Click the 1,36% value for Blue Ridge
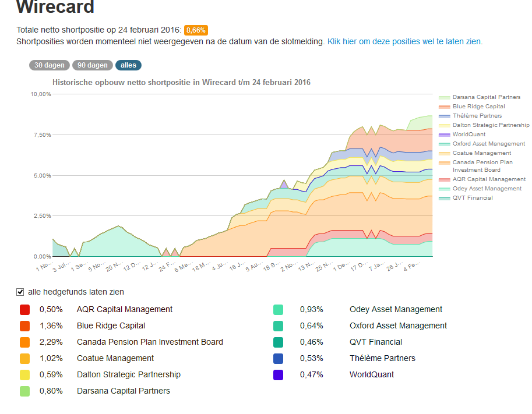 [51, 325]
